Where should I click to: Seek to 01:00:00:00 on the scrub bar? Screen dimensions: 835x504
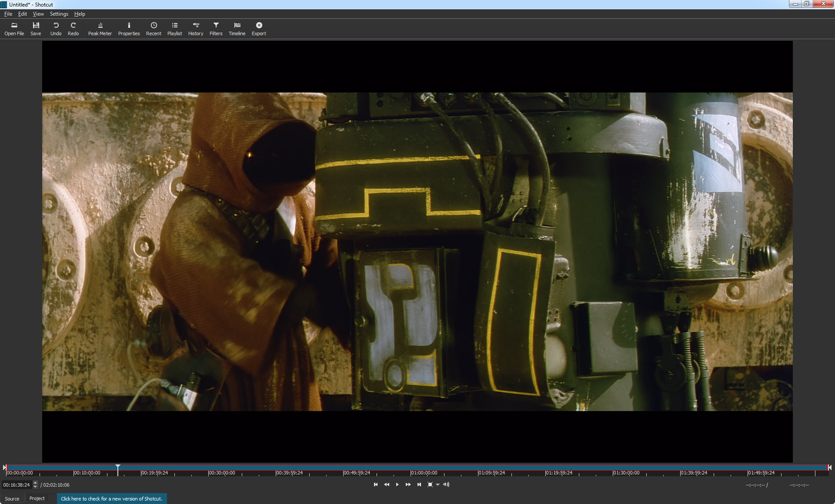(x=424, y=473)
